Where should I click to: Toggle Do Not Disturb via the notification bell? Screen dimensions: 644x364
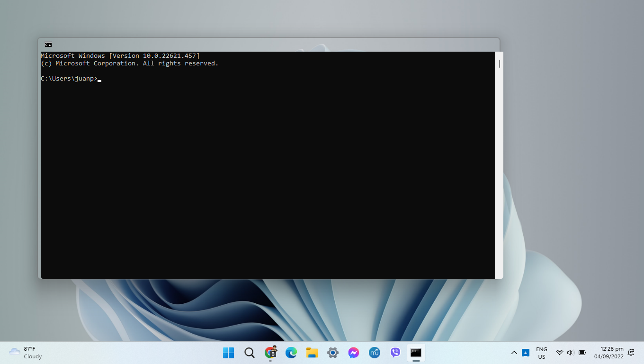(x=631, y=353)
